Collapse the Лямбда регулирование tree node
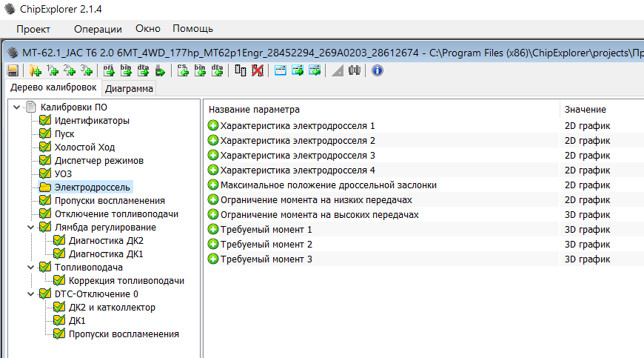 pyautogui.click(x=31, y=228)
